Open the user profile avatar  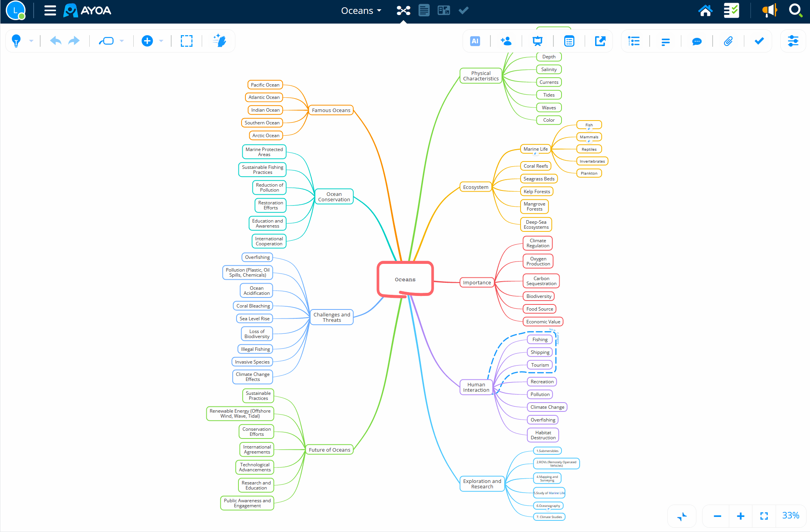(15, 10)
